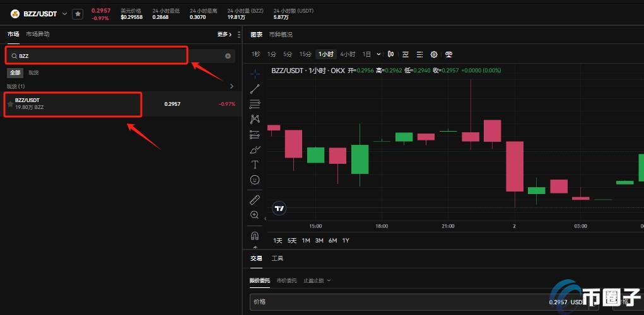The width and height of the screenshot is (644, 315).
Task: Switch to the 市场异动 tab
Action: pos(38,34)
